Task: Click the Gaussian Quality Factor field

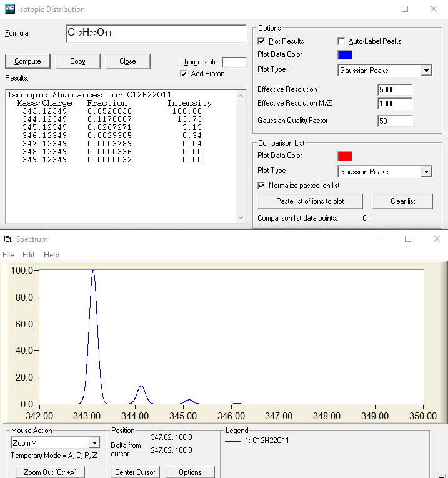Action: tap(395, 121)
